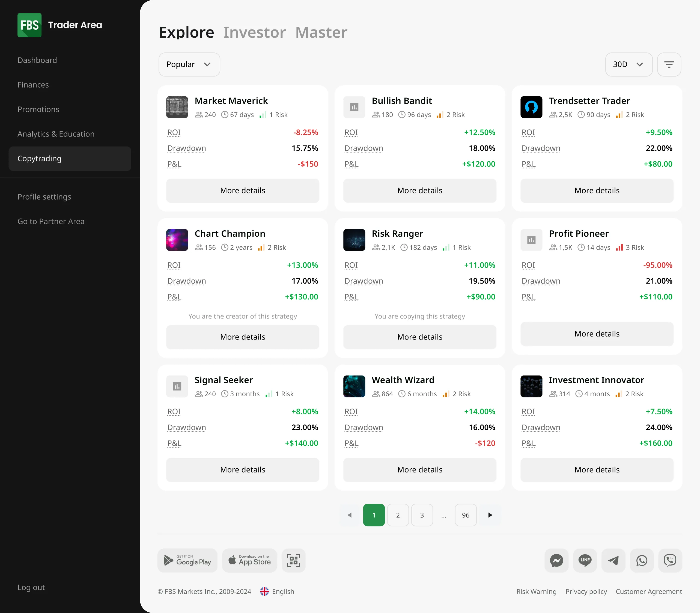
Task: Switch to the Master tab
Action: [x=321, y=32]
